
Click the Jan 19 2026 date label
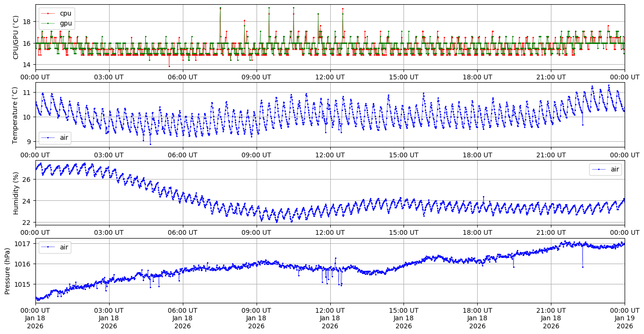point(625,318)
